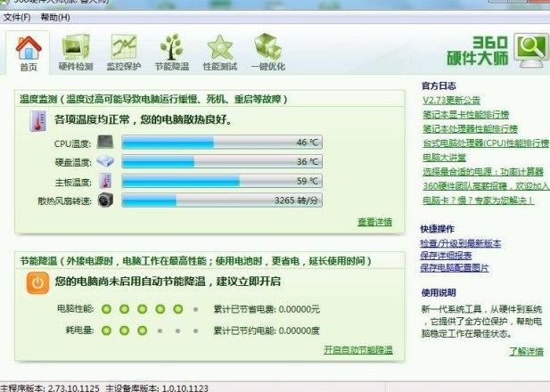Open the 了解详情 link under 使用说明
The image size is (550, 392).
coord(526,351)
